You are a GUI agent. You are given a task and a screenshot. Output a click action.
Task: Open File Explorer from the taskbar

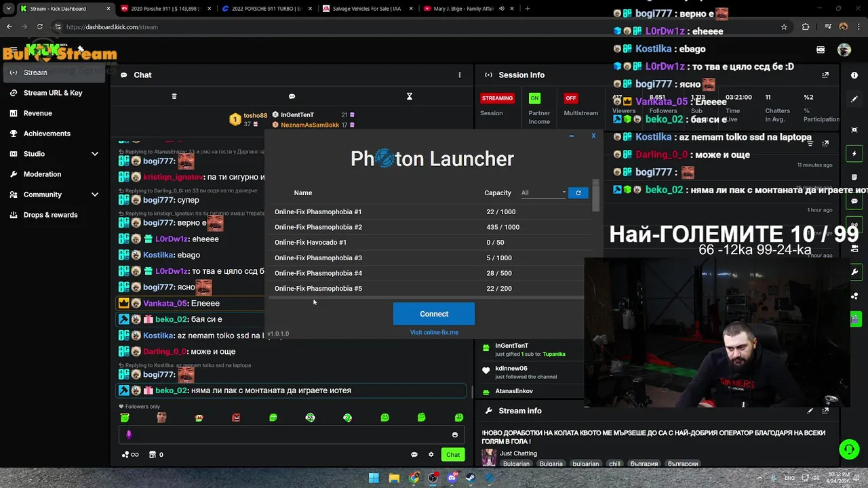(x=394, y=478)
